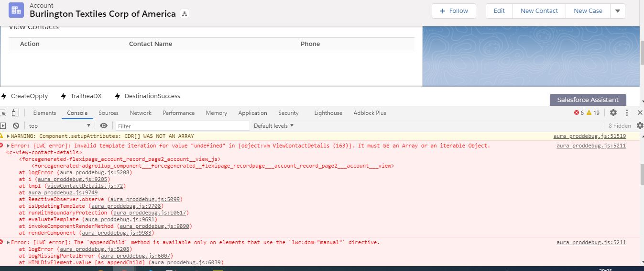Expand the appendChild method error
Viewport: 644px width, 271px height.
point(8,243)
